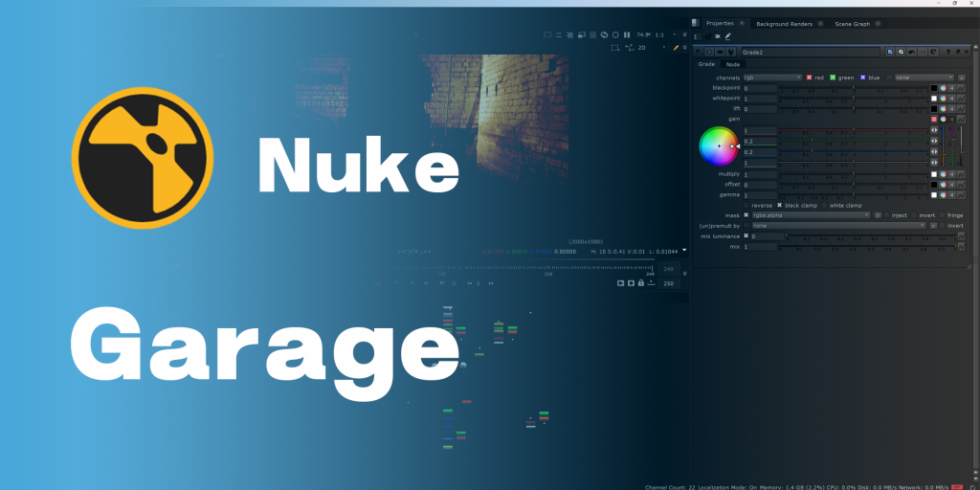The width and height of the screenshot is (980, 490).
Task: Toggle the blue channel checkbox
Action: (x=863, y=78)
